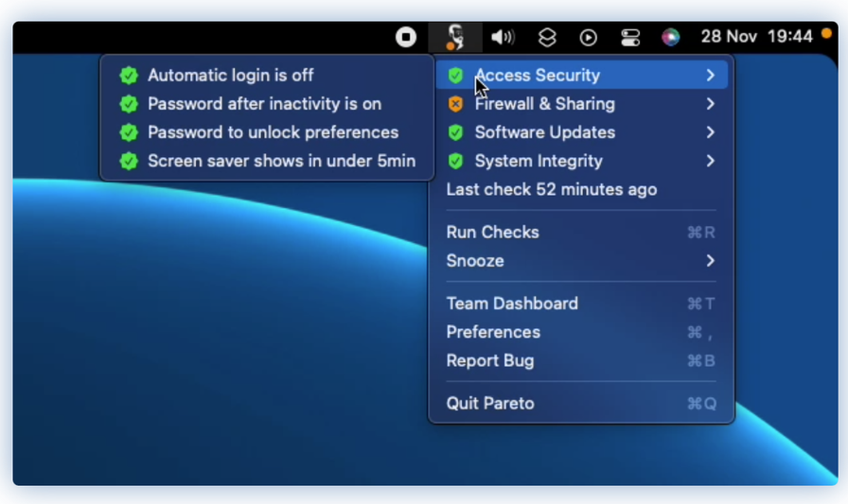This screenshot has height=504, width=848.
Task: Open Team Dashboard
Action: point(581,304)
